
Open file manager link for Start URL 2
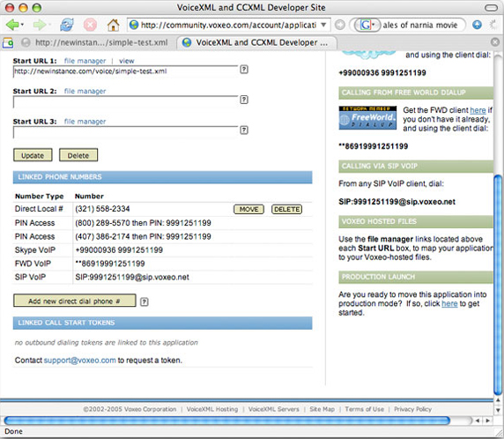(85, 91)
